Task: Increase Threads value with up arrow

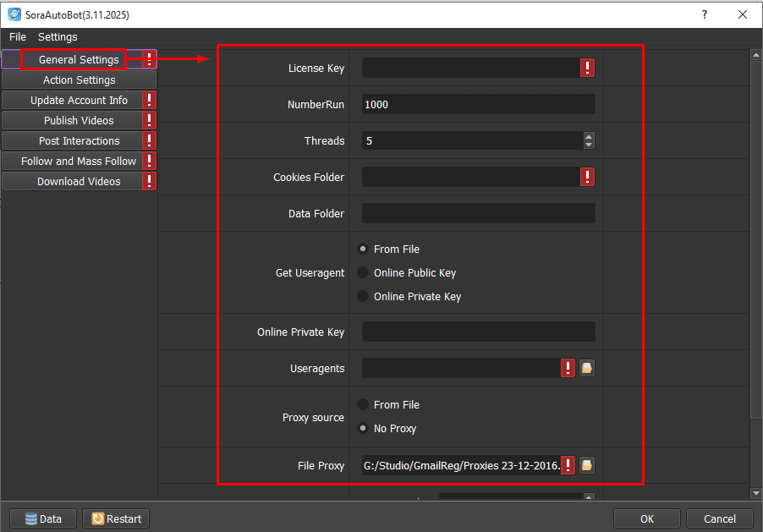Action: (x=589, y=137)
